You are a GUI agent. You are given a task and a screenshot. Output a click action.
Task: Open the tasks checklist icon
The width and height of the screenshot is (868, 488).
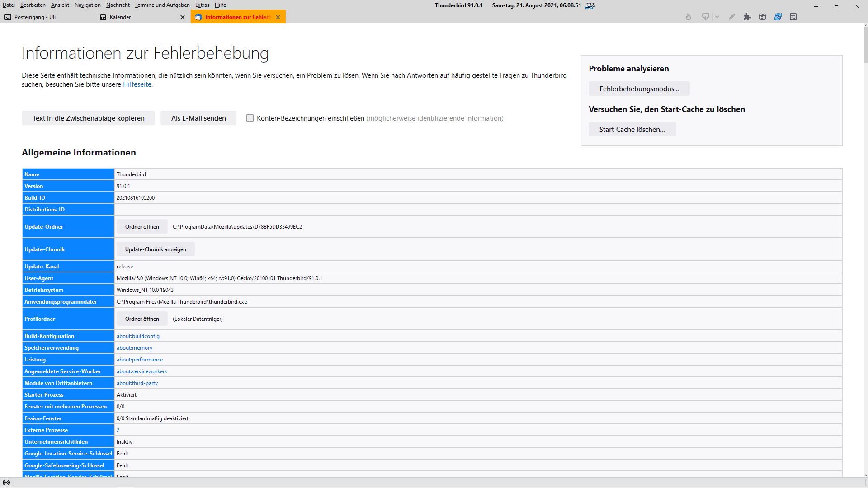(x=793, y=17)
